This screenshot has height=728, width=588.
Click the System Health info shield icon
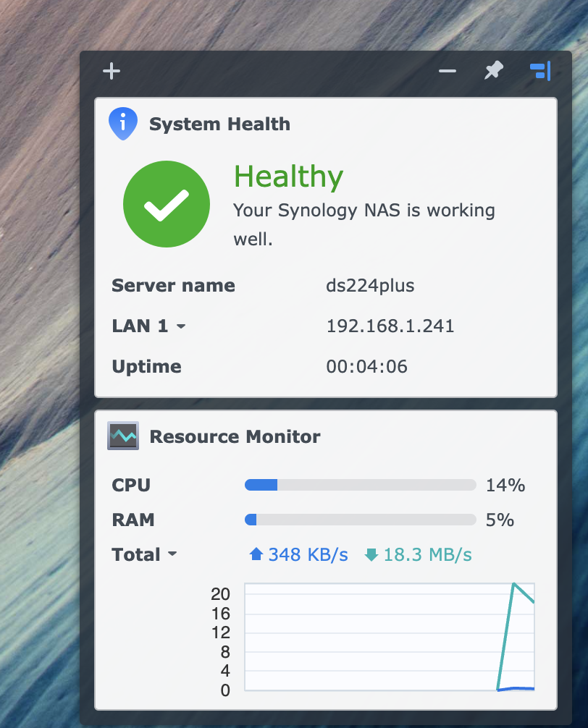point(123,124)
